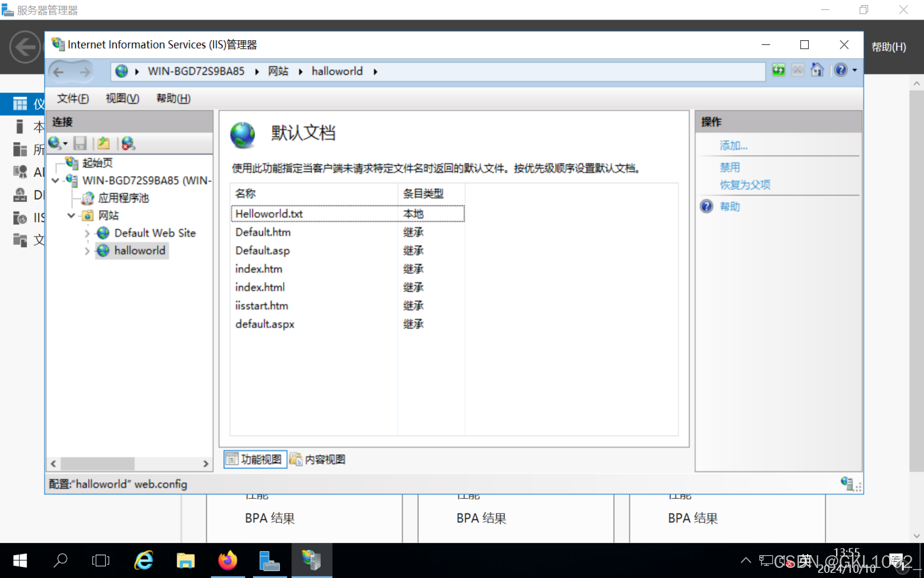Screen dimensions: 924x578
Task: Select the Default.asp row
Action: (348, 250)
